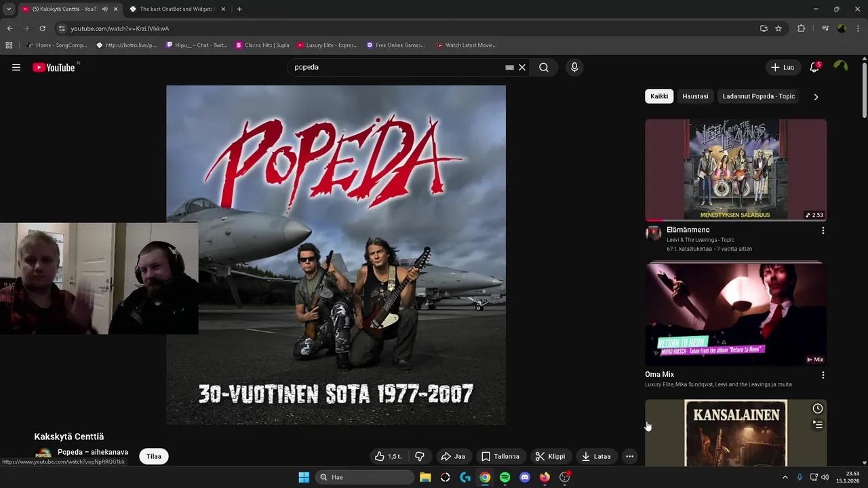Subscribe using the Tilaa button

154,456
